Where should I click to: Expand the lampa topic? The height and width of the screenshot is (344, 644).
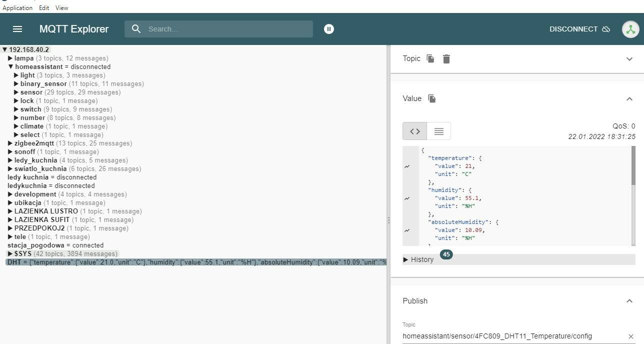click(10, 58)
